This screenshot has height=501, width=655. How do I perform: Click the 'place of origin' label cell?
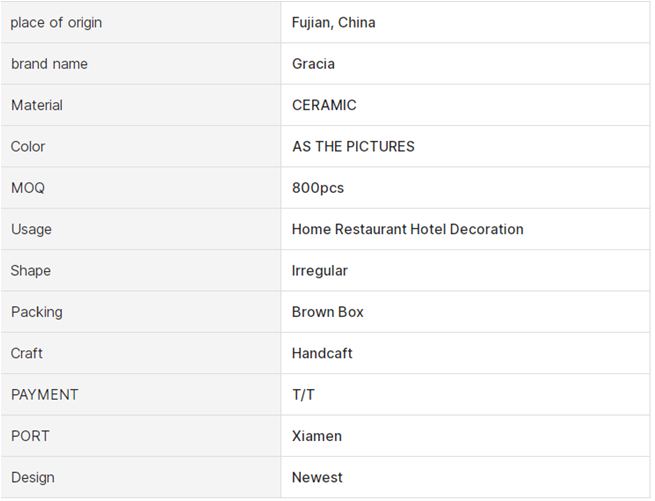coord(56,22)
